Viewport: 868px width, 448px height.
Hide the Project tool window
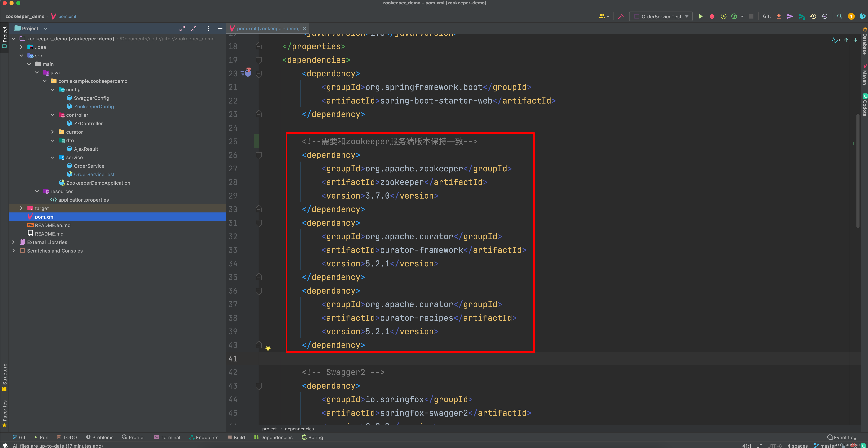coord(220,29)
